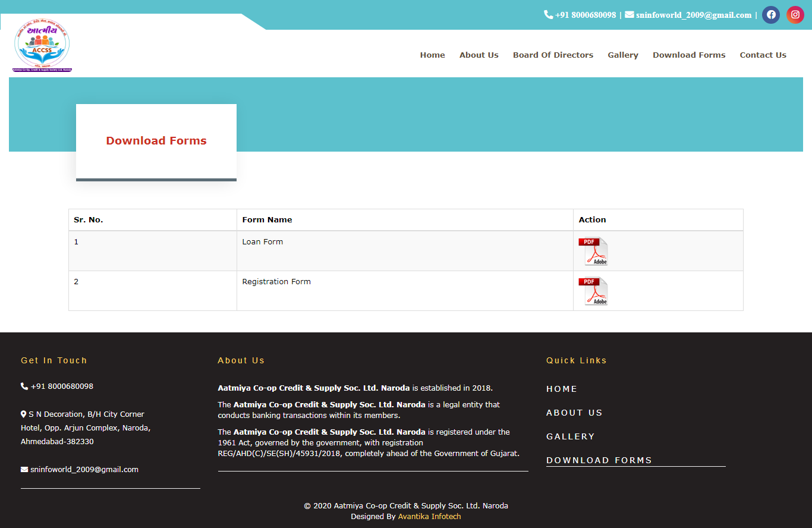The height and width of the screenshot is (528, 812).
Task: Open the Facebook page icon
Action: tap(771, 15)
